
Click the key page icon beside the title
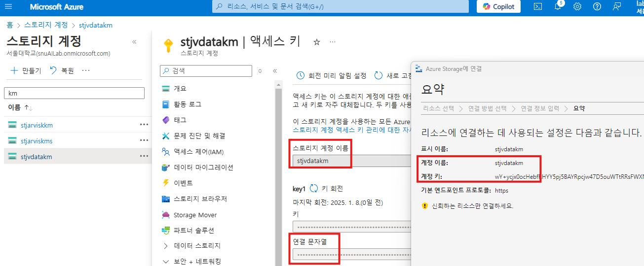(168, 45)
